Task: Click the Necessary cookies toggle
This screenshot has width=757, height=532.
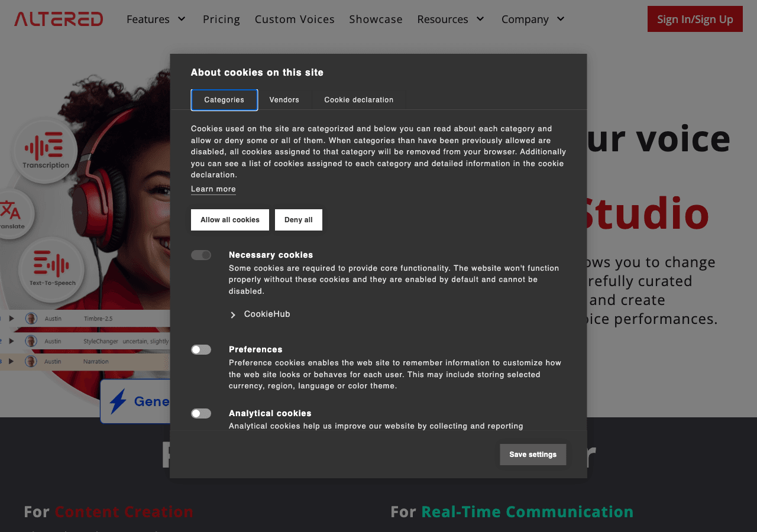Action: point(201,255)
